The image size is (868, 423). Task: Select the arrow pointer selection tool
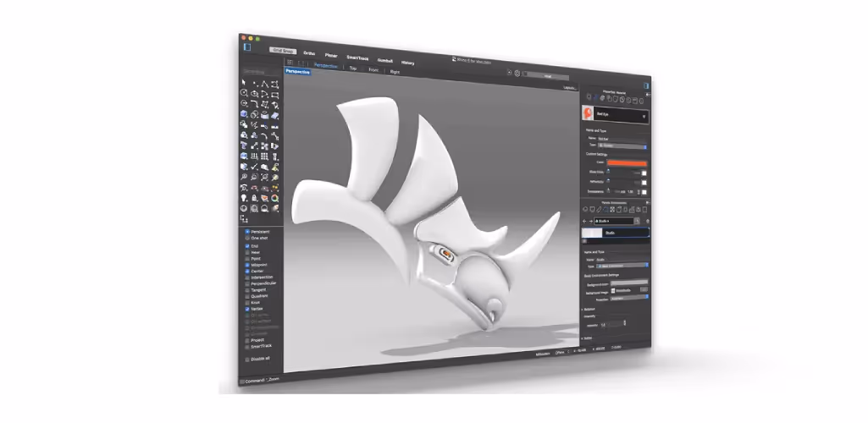coord(244,83)
